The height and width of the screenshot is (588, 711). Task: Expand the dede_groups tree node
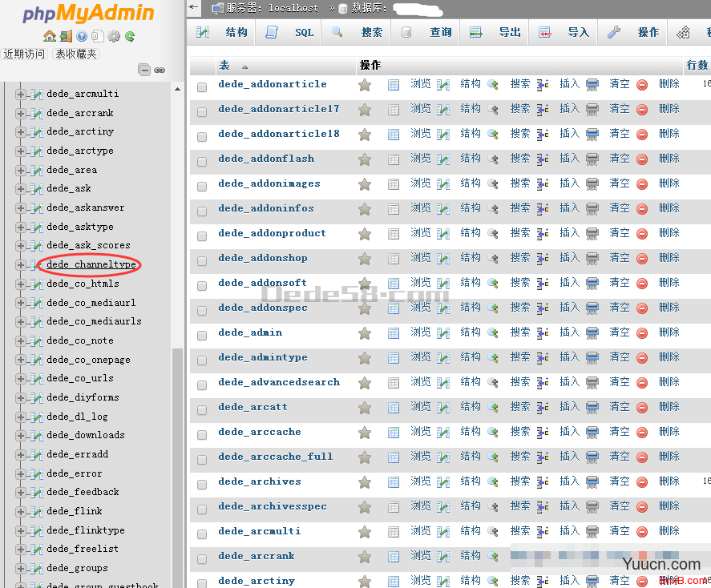click(20, 569)
